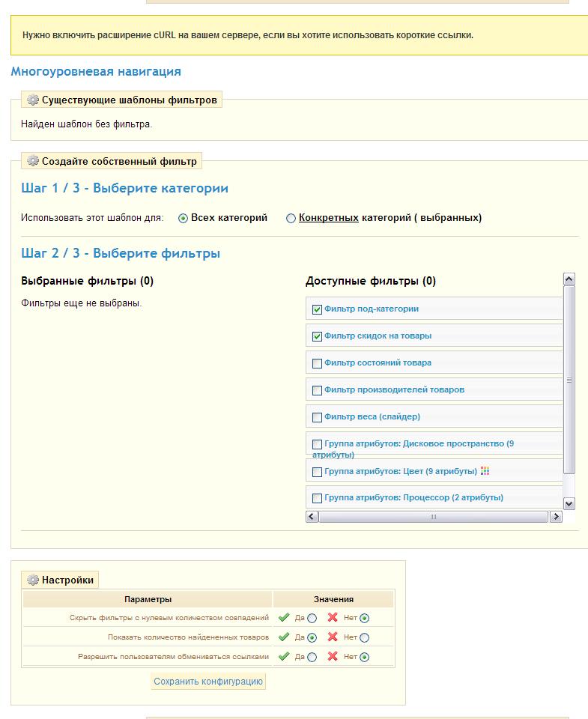588x719 pixels.
Task: Click filter list scroll right arrow
Action: pos(556,517)
